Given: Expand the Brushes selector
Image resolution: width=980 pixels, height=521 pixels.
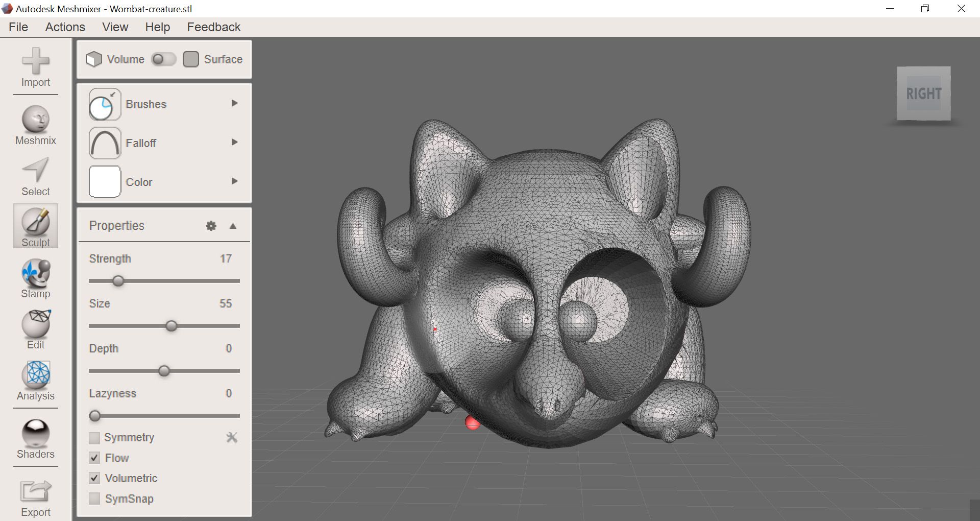Looking at the screenshot, I should (x=234, y=103).
